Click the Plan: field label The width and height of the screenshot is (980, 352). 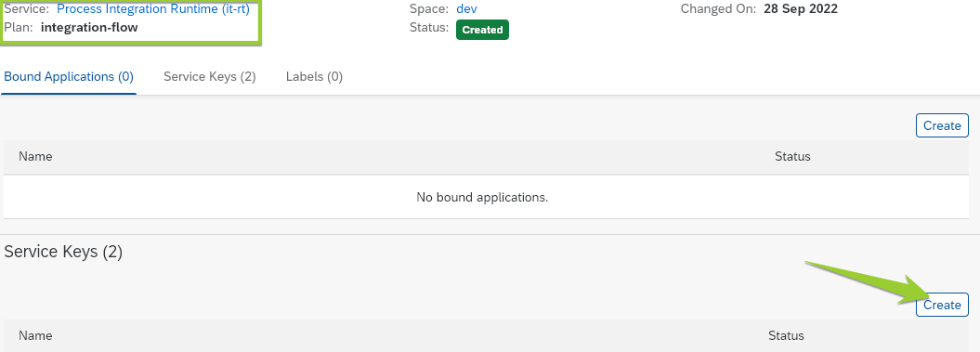tap(19, 28)
